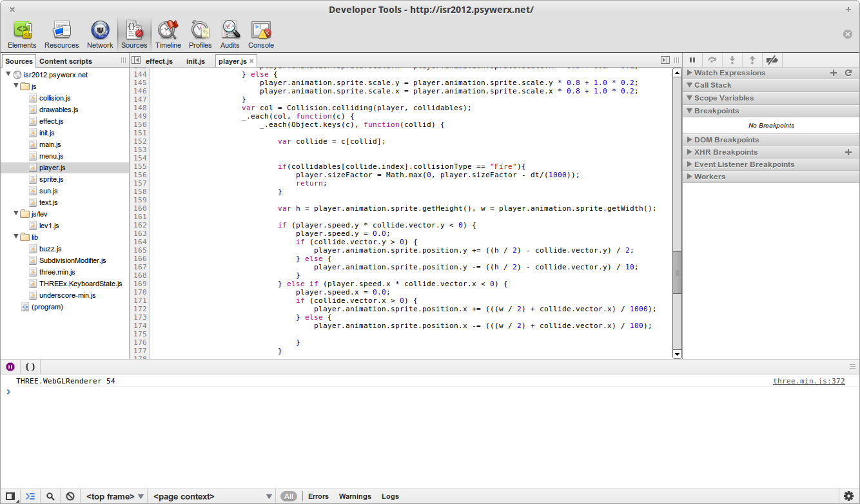Open the Console panel

(x=261, y=34)
